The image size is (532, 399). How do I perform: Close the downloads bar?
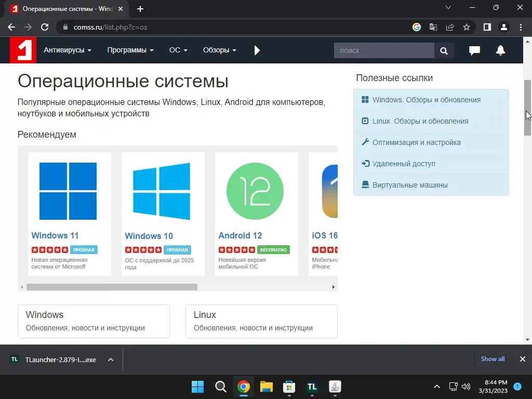523,359
